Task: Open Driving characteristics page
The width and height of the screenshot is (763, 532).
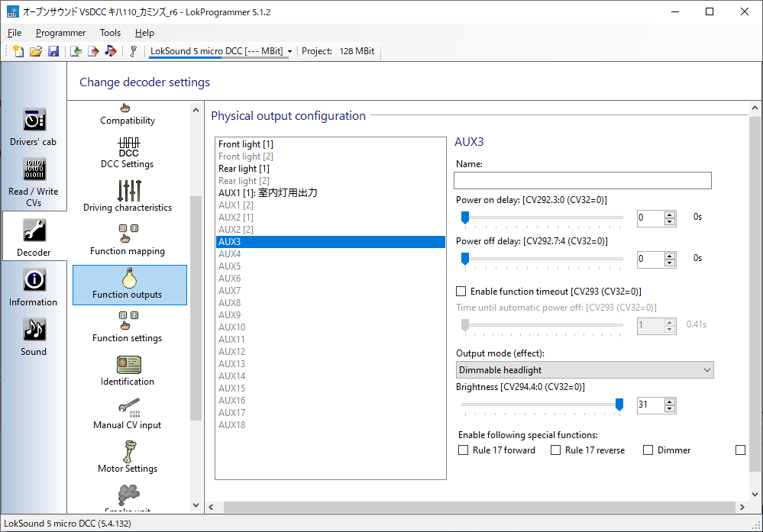Action: [128, 196]
